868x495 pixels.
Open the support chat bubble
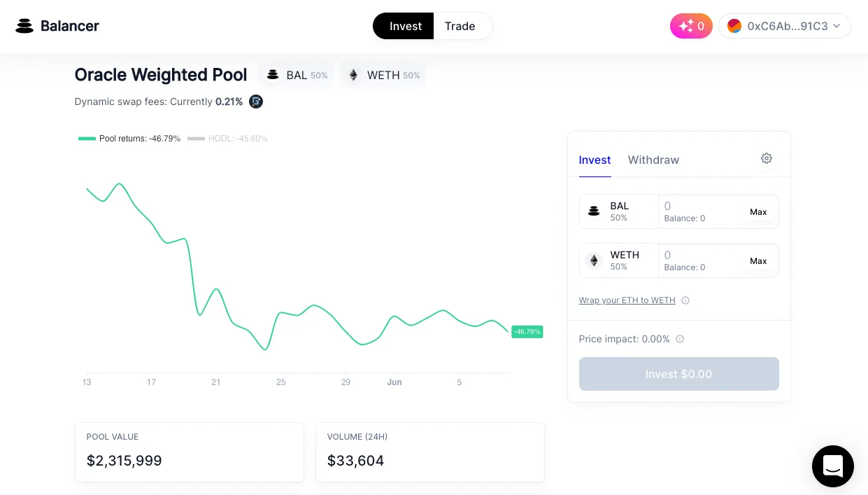(x=832, y=466)
